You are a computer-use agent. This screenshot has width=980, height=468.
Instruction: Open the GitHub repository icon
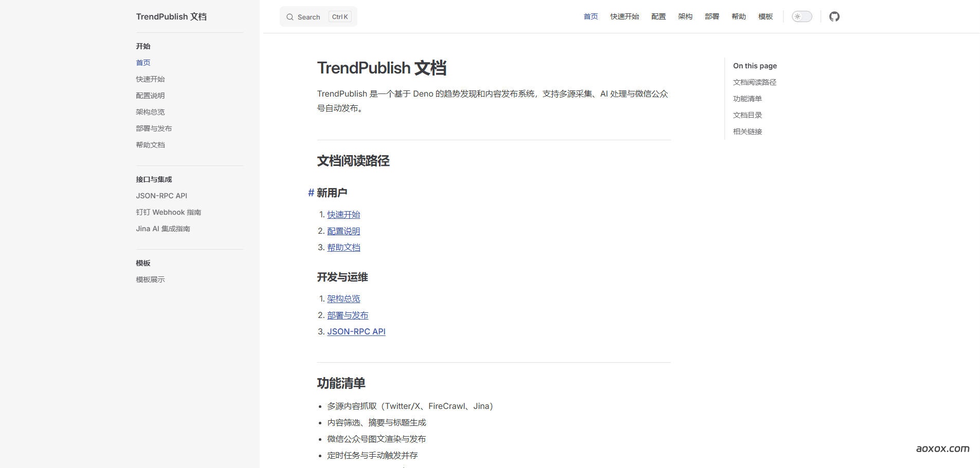(834, 16)
